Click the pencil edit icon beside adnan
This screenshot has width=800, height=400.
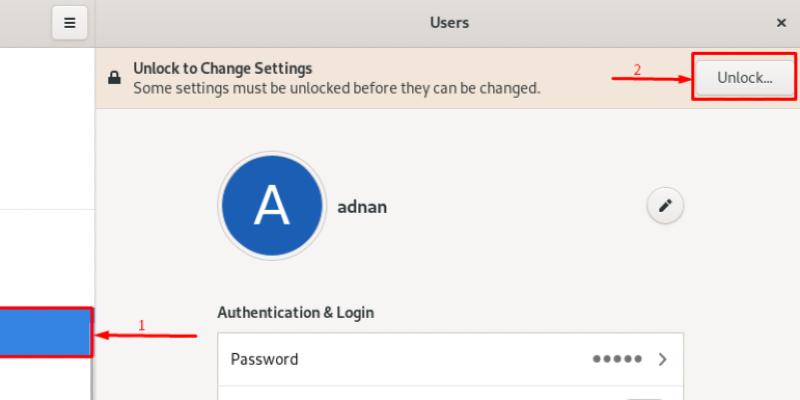[x=664, y=206]
